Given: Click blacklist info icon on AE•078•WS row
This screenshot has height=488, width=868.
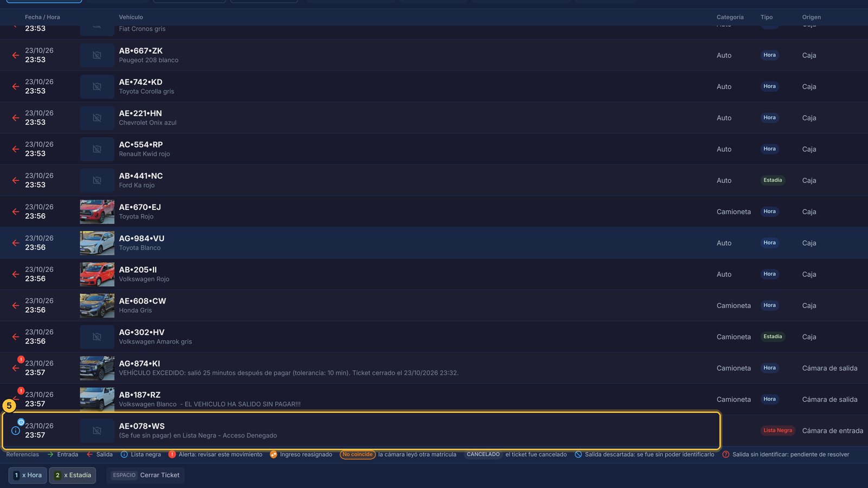Looking at the screenshot, I should pyautogui.click(x=16, y=431).
